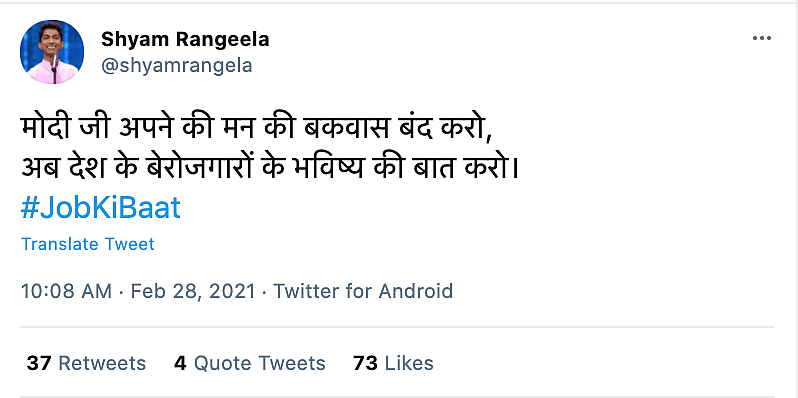Click the bold number 37
798x398 pixels.
pyautogui.click(x=40, y=363)
